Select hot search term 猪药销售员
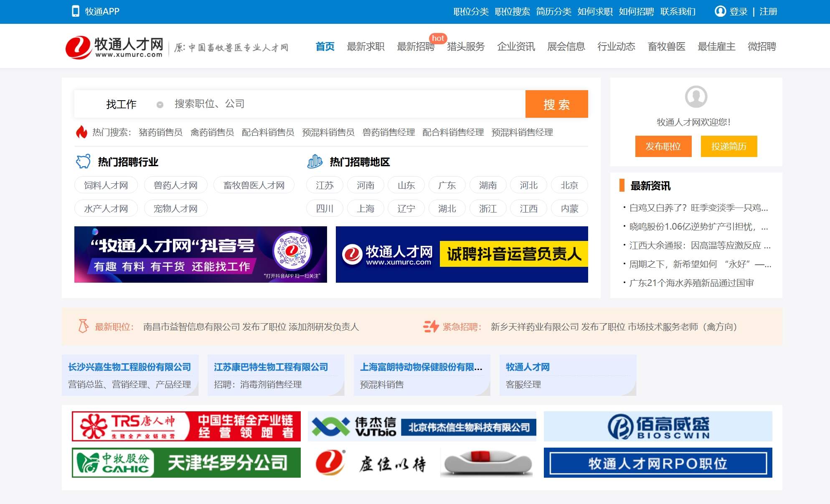830x504 pixels. pyautogui.click(x=160, y=132)
